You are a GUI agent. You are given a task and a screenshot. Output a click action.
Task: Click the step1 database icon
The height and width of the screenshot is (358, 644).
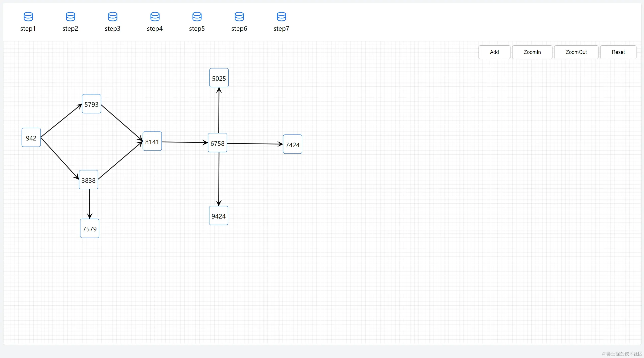pos(28,17)
